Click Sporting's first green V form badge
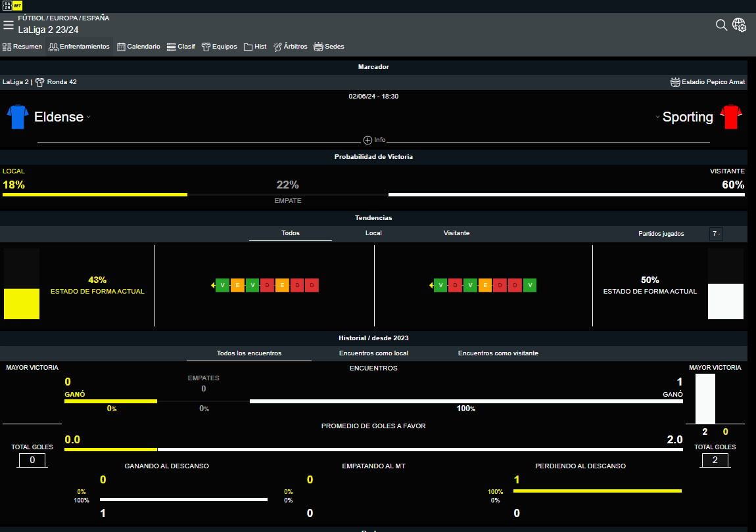The width and height of the screenshot is (756, 532). point(440,285)
